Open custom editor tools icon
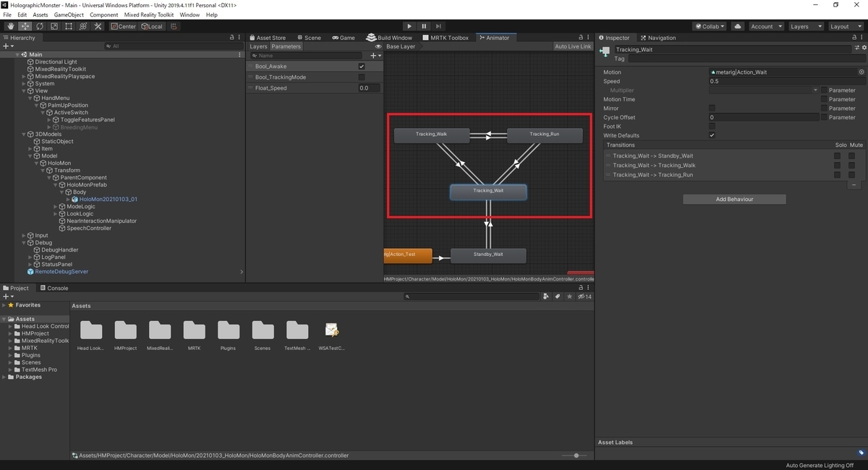The height and width of the screenshot is (470, 868). (97, 26)
